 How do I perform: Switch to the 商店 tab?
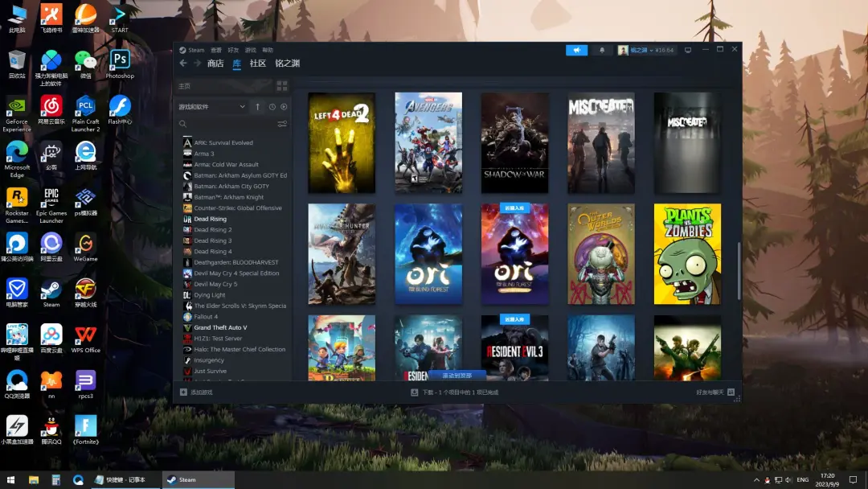[215, 64]
